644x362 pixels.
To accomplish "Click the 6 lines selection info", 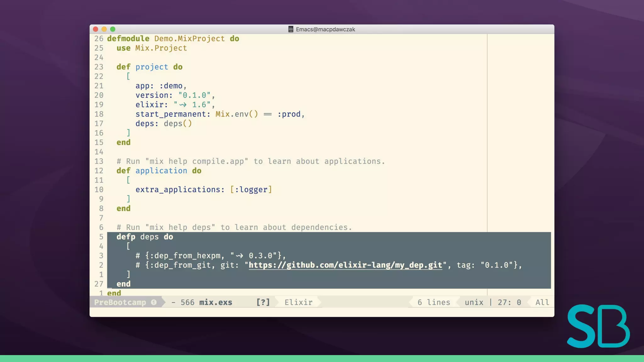I will 434,302.
